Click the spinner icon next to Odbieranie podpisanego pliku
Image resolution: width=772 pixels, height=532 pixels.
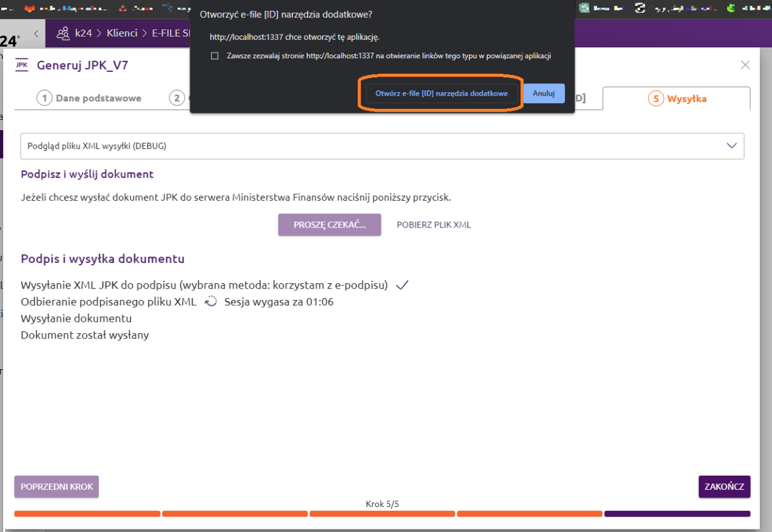click(x=210, y=302)
